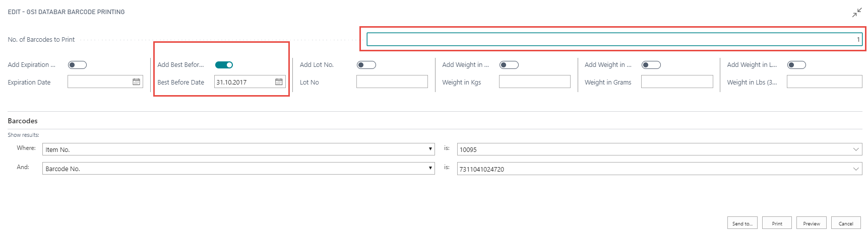The image size is (868, 236).
Task: Click the Preview button
Action: tap(811, 223)
